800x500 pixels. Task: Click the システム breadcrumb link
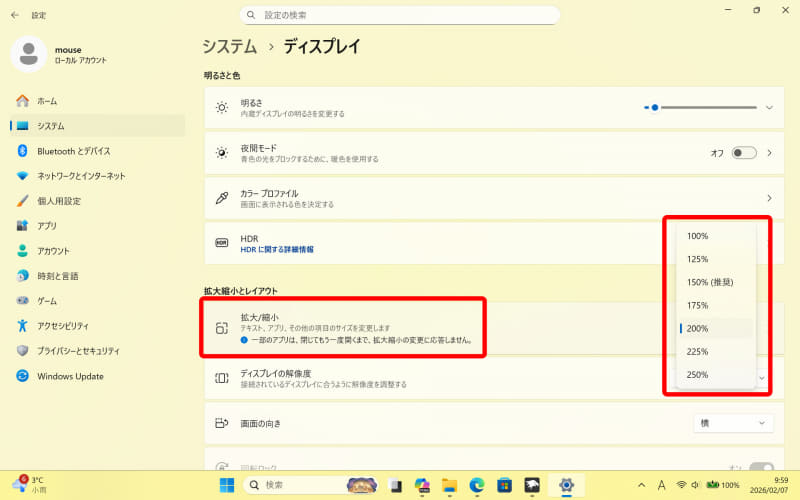[x=230, y=46]
